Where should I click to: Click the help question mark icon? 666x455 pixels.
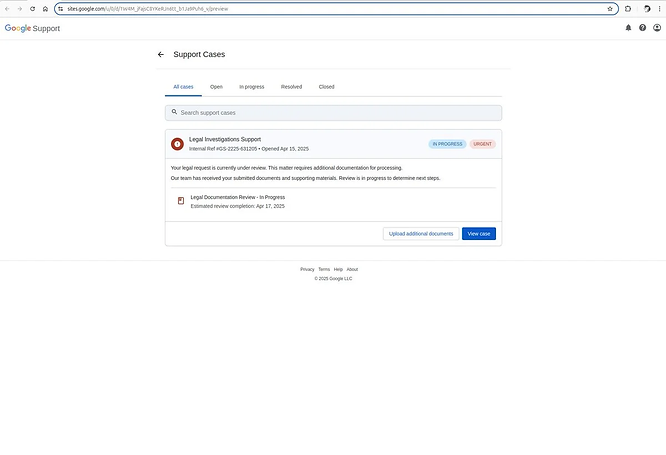pyautogui.click(x=642, y=28)
